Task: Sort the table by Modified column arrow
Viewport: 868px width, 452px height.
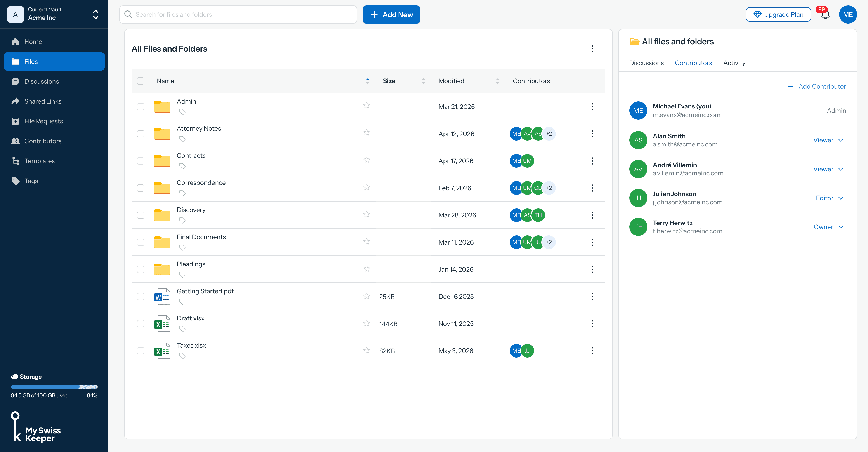Action: [498, 81]
